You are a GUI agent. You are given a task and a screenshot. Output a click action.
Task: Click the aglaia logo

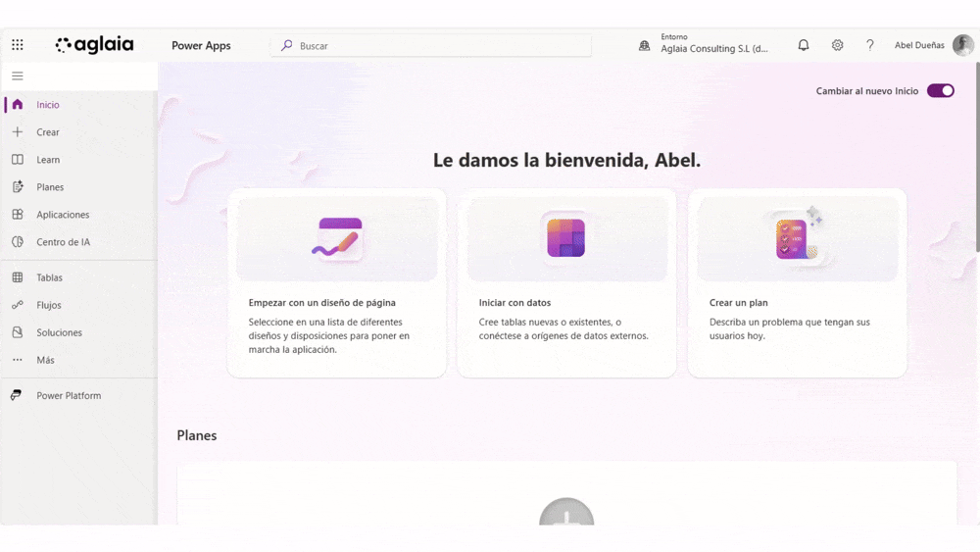tap(94, 44)
